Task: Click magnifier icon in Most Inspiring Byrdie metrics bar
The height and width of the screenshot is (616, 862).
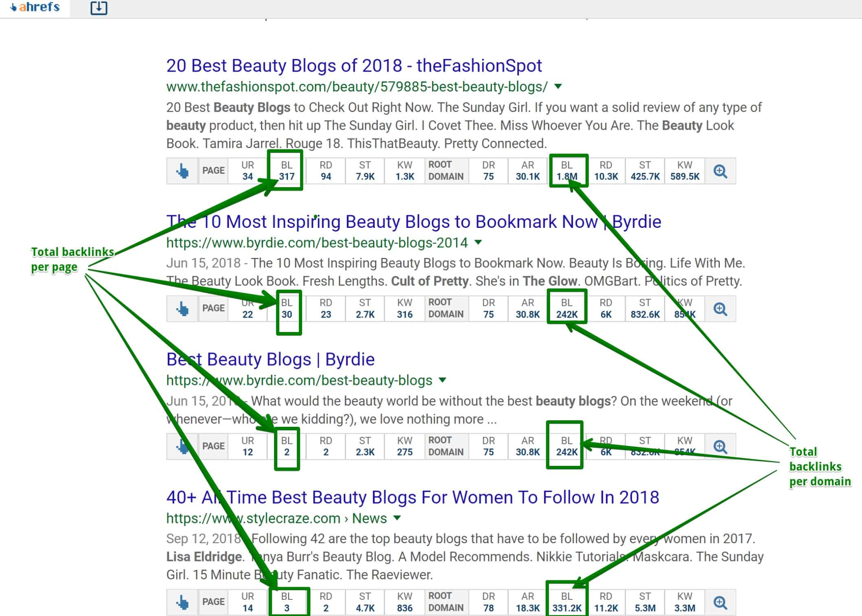Action: tap(720, 309)
